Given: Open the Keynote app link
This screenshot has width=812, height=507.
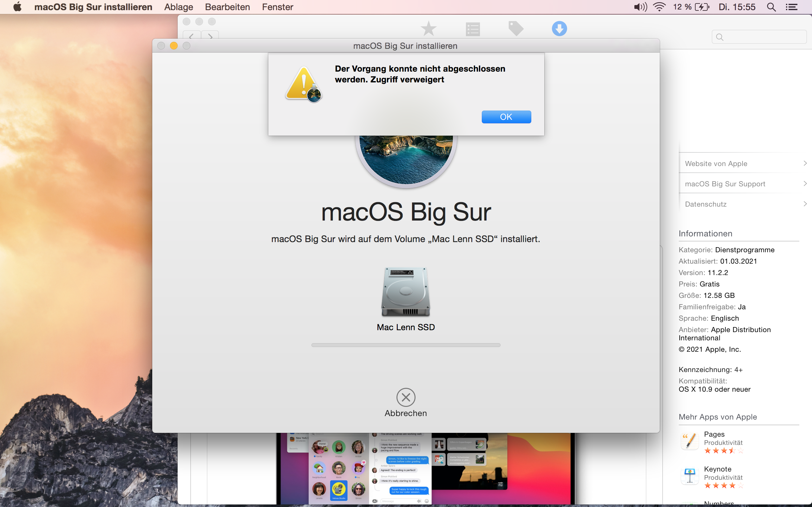Looking at the screenshot, I should point(717,469).
